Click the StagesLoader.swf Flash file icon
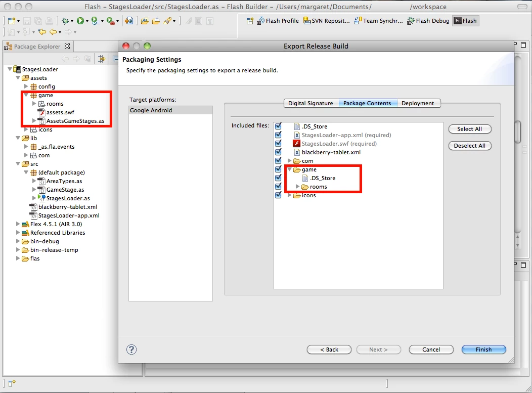 [296, 144]
